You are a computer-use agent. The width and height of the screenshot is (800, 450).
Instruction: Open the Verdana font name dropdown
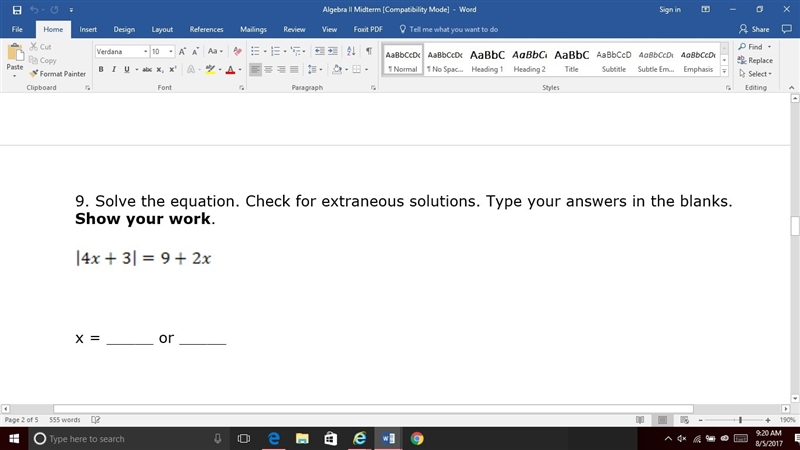(x=145, y=52)
